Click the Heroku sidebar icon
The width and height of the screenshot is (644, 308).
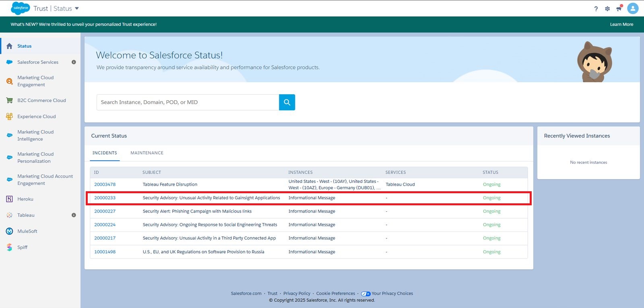(9, 199)
